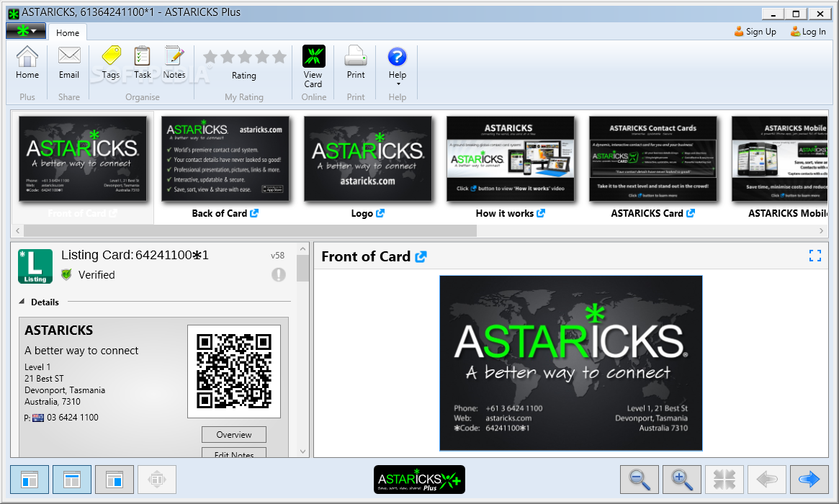The image size is (839, 504).
Task: Select the second panel layout button
Action: tap(72, 479)
